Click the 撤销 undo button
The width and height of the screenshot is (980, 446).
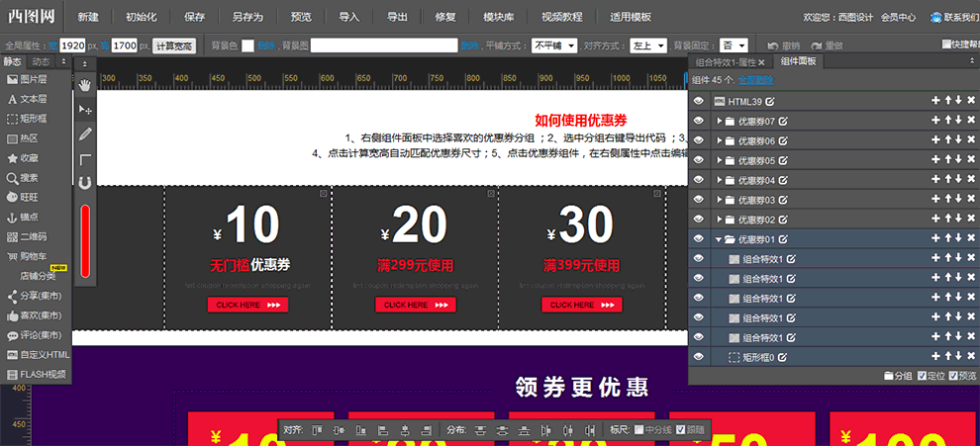click(784, 45)
